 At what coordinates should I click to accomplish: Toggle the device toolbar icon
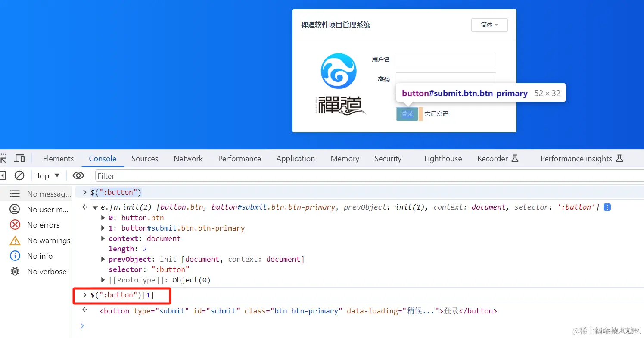(19, 158)
